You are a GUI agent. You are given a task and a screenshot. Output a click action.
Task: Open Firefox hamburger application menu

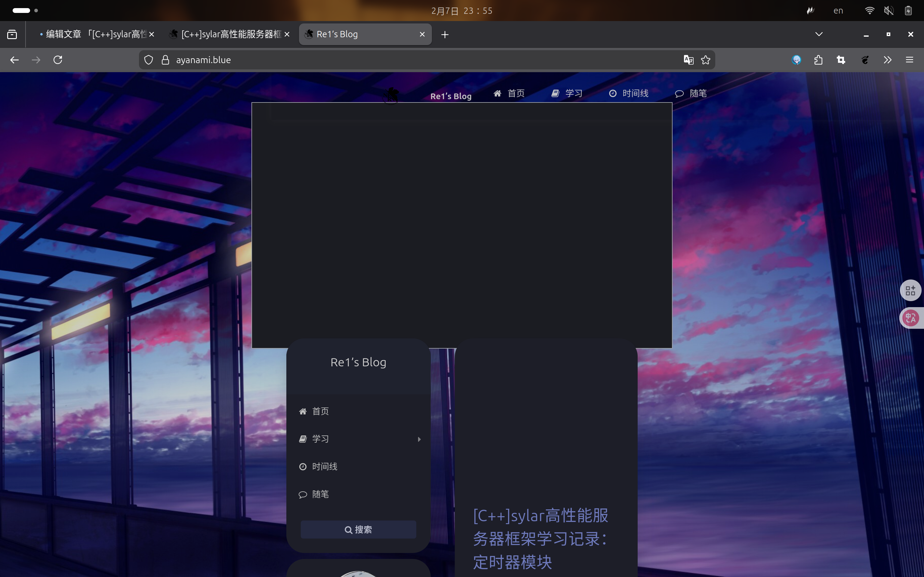click(910, 60)
